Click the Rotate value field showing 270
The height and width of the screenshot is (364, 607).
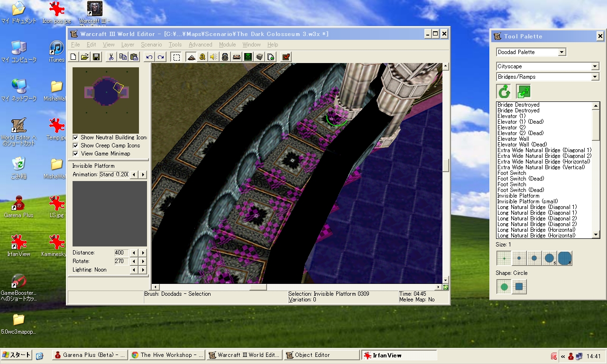pyautogui.click(x=121, y=262)
